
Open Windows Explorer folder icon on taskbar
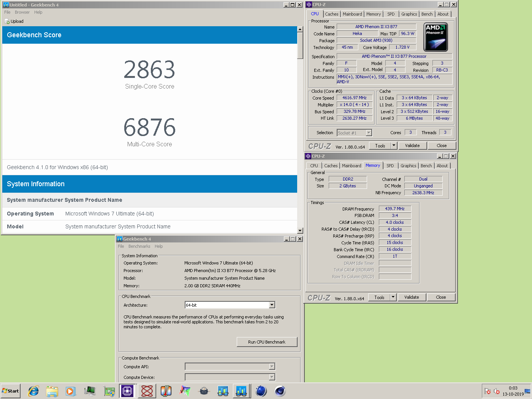tap(52, 391)
